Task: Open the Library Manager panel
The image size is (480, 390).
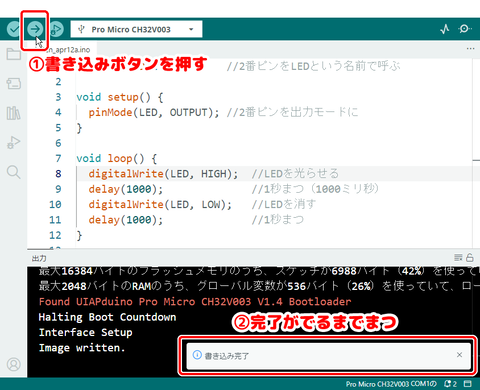Action: [x=14, y=113]
